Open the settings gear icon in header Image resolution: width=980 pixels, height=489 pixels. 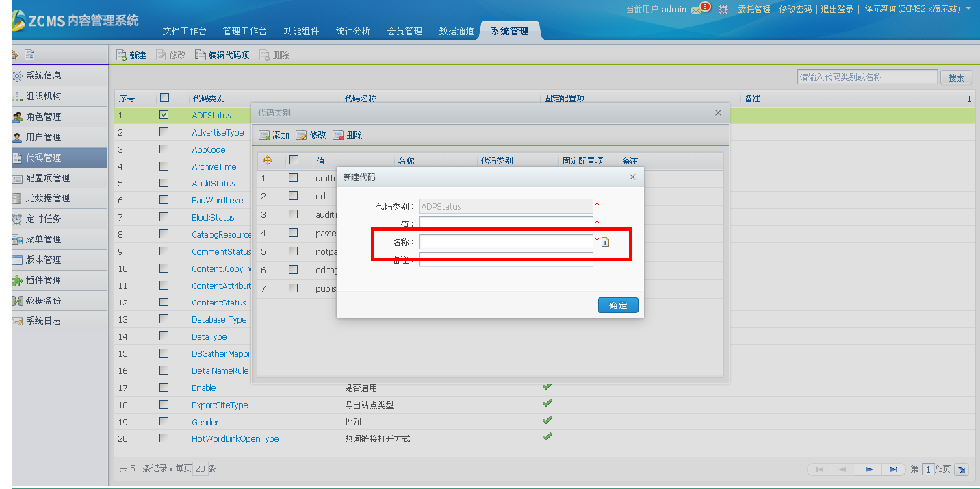tap(723, 9)
